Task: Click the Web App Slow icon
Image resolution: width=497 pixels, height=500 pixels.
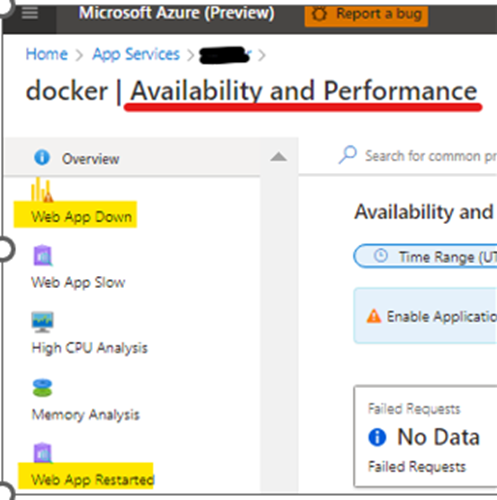Action: coord(43,255)
